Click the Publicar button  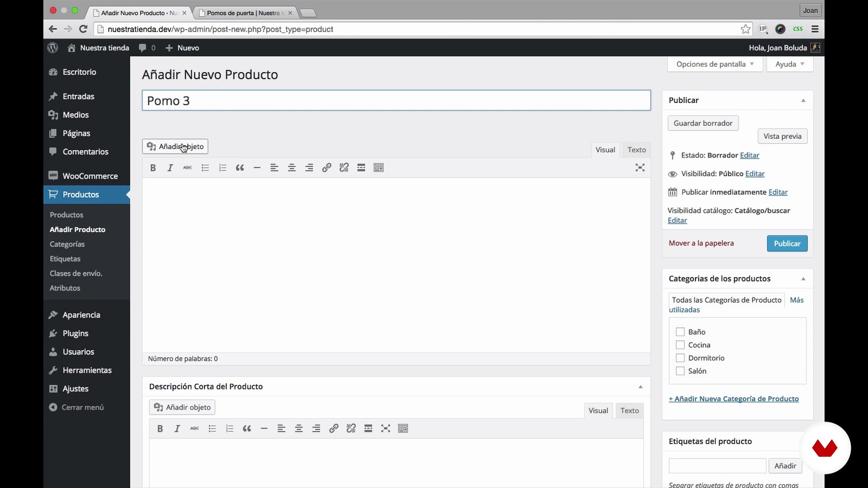(x=787, y=244)
